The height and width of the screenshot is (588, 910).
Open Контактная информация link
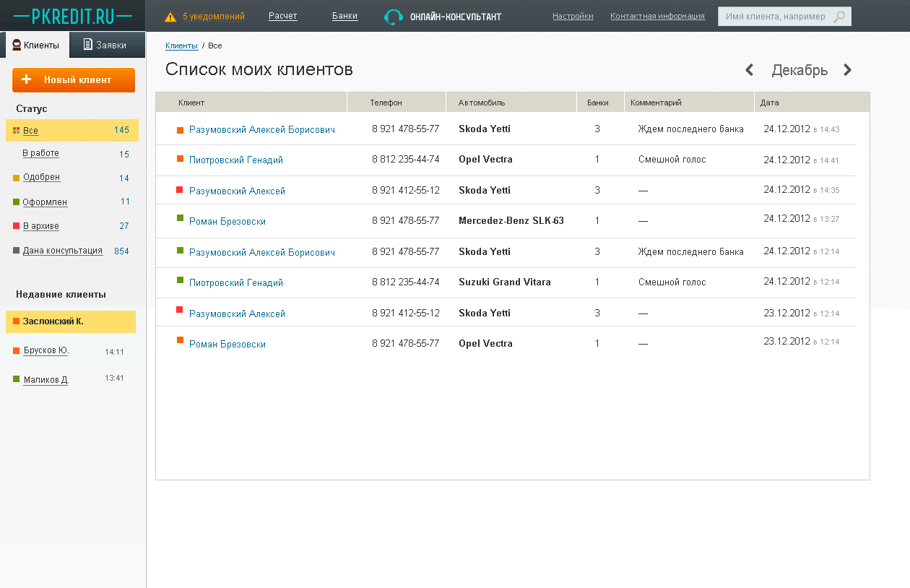[x=657, y=16]
